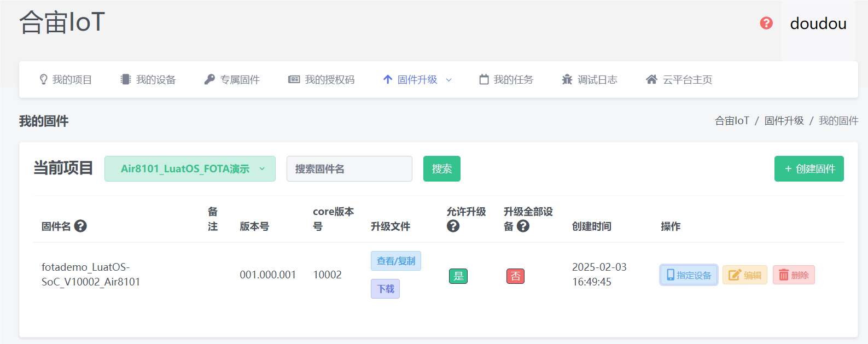Select 我的授权码 from navigation bar

pyautogui.click(x=322, y=80)
